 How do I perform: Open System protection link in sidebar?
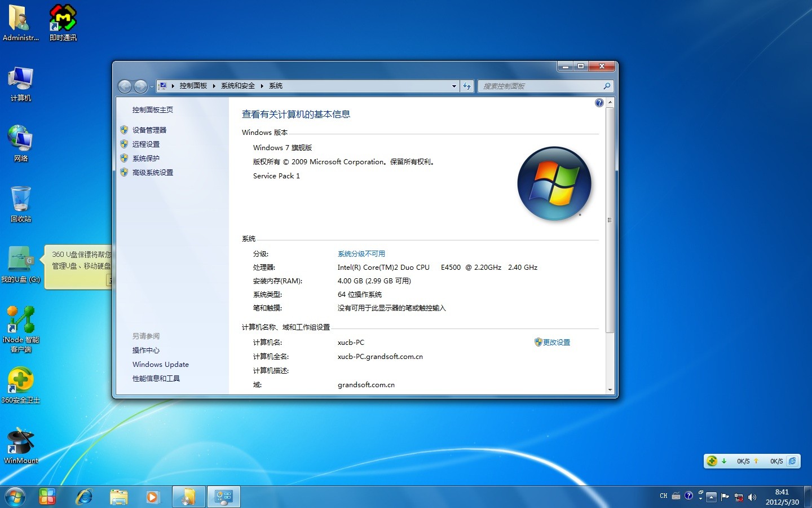(145, 158)
